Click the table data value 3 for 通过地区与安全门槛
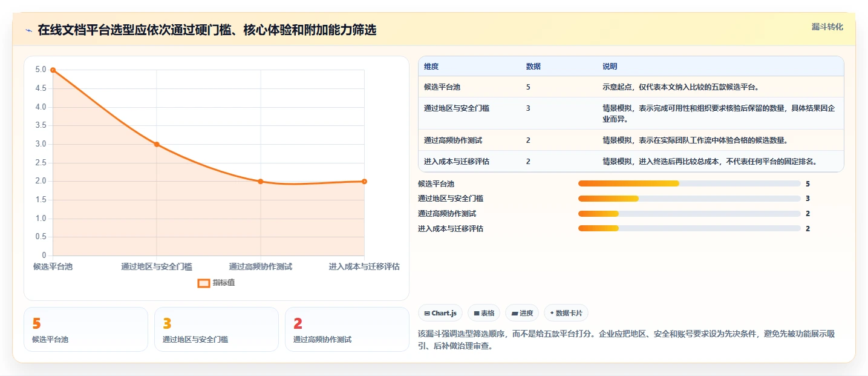The height and width of the screenshot is (376, 868). 528,108
